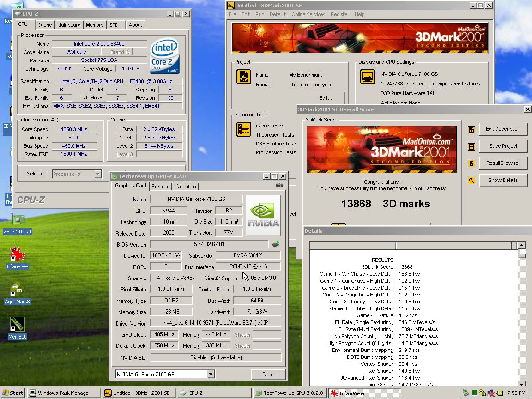Open the GPU-Z.0.2.8 desktop icon

coord(17,223)
